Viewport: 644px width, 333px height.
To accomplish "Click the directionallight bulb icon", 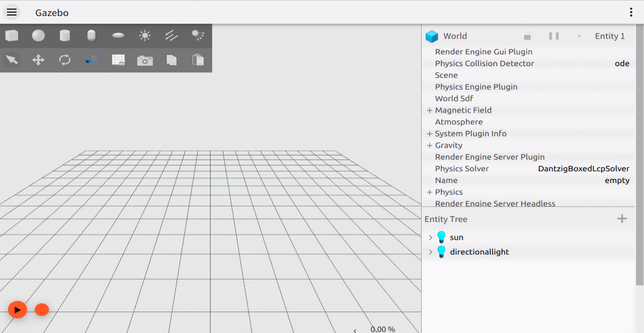I will point(441,252).
